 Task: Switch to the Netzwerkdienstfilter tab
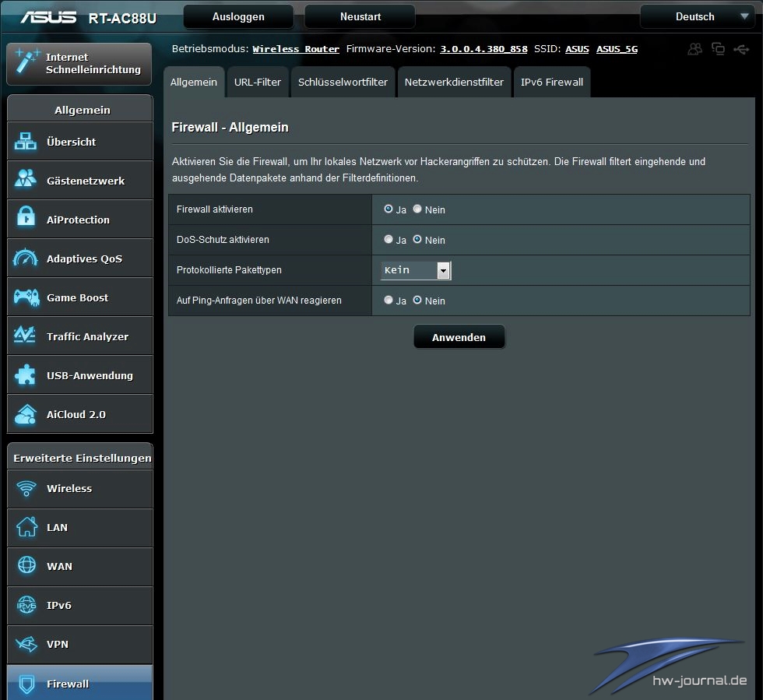(x=454, y=82)
